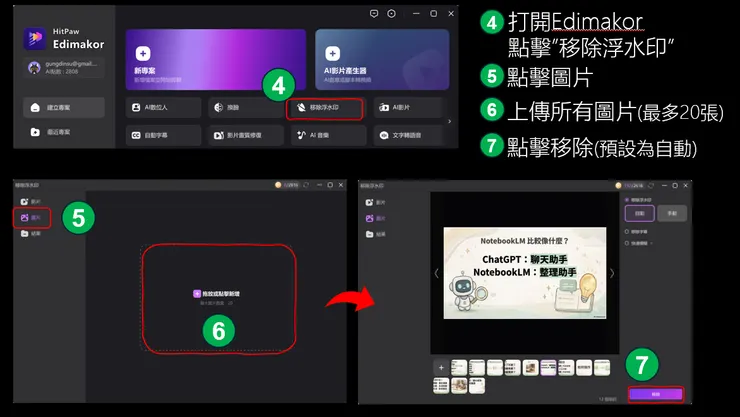This screenshot has width=740, height=417.
Task: Select the last thumbnail in the bottom row
Action: 477,385
